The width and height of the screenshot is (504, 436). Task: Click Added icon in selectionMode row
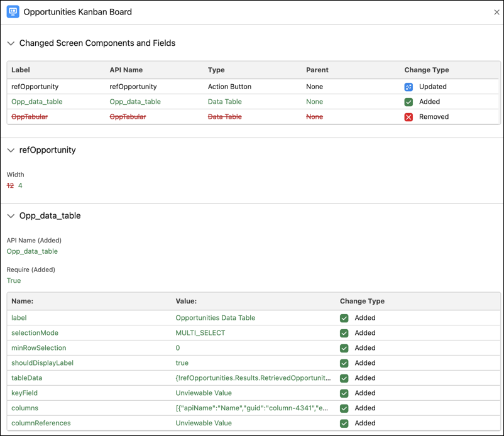[344, 333]
